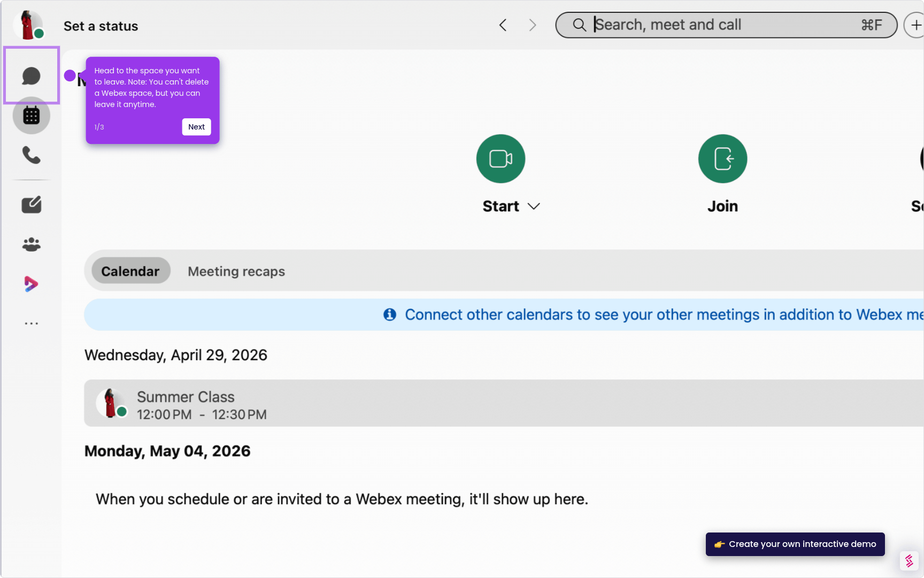Click the pink Storylane logo icon
The width and height of the screenshot is (924, 578).
(909, 561)
